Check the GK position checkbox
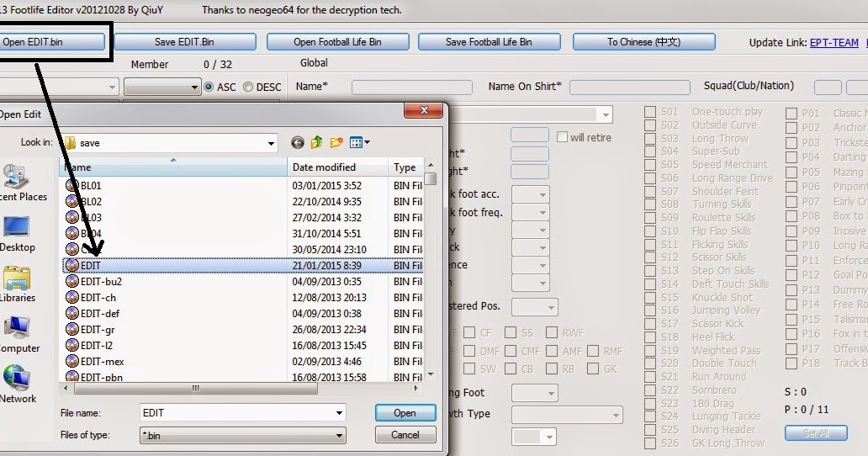The height and width of the screenshot is (456, 868). (593, 369)
